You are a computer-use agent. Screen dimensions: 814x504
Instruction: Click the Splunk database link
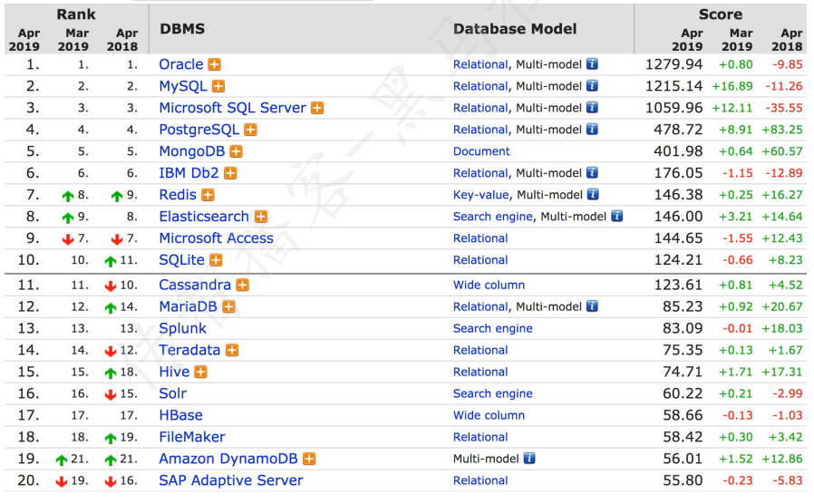(x=182, y=328)
